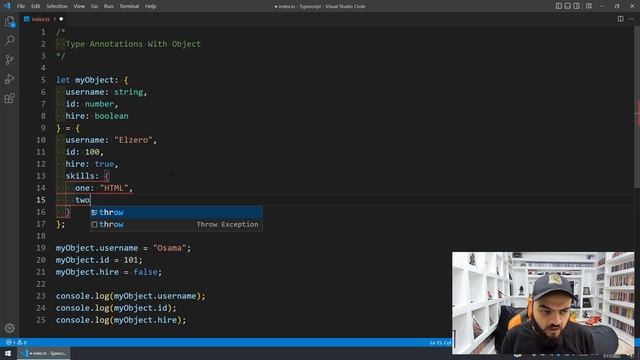
Task: Click the webcam video overlay
Action: pyautogui.click(x=543, y=303)
